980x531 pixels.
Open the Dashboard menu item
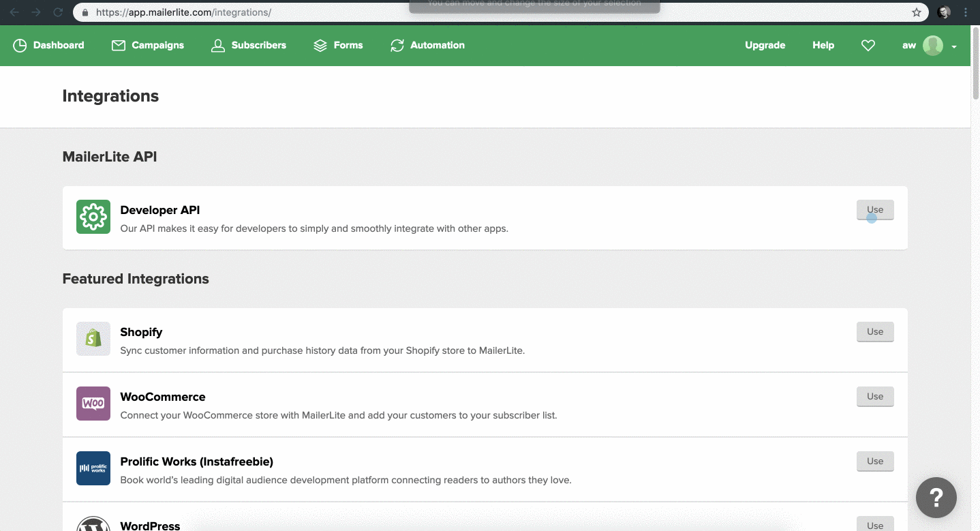(49, 46)
